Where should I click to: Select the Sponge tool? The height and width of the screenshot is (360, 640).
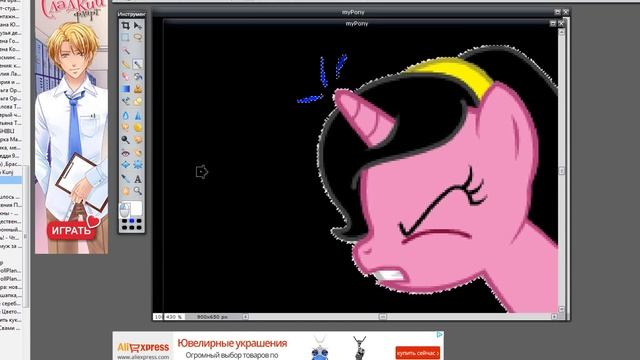pos(138,127)
